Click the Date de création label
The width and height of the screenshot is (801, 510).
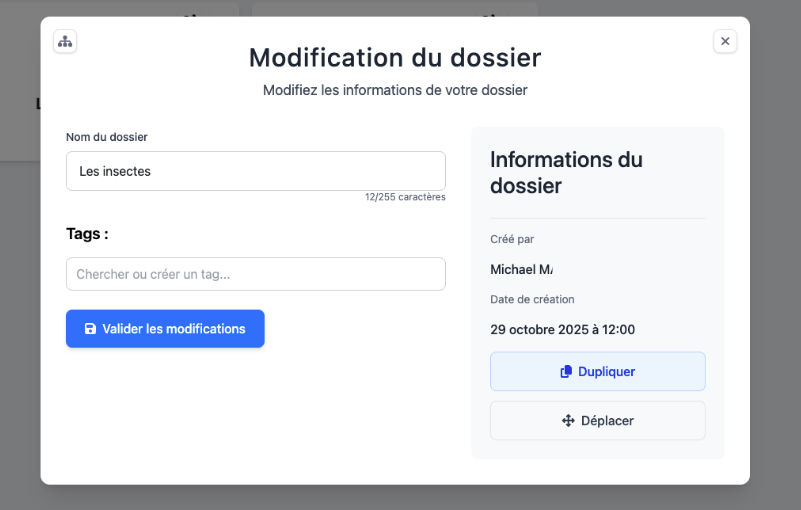pos(532,299)
